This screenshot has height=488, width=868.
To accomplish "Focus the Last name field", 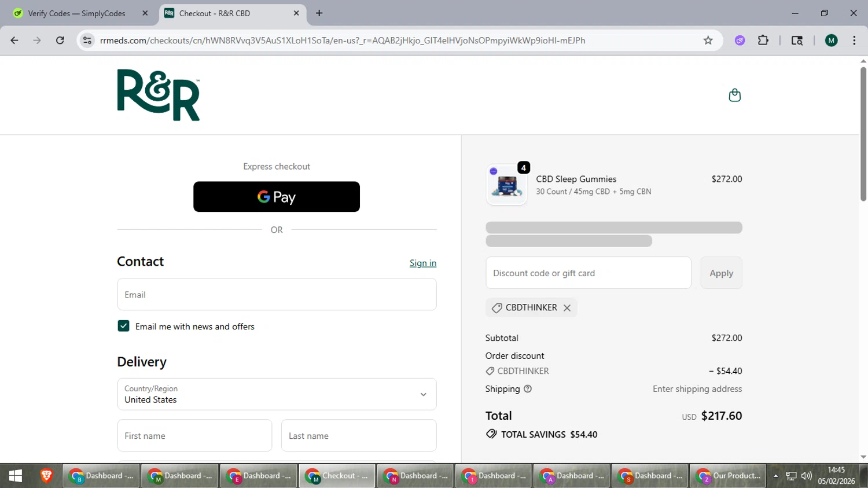I will 359,435.
